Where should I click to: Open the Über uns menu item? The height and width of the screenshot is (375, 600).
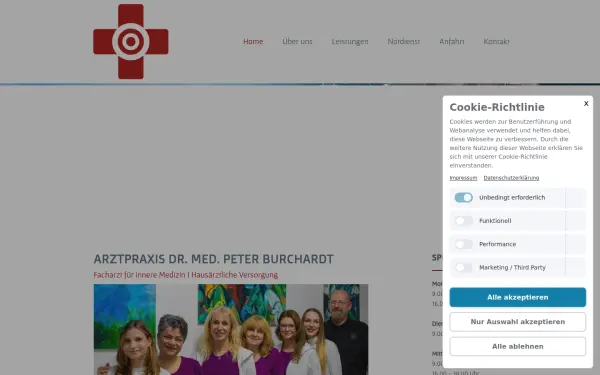297,41
